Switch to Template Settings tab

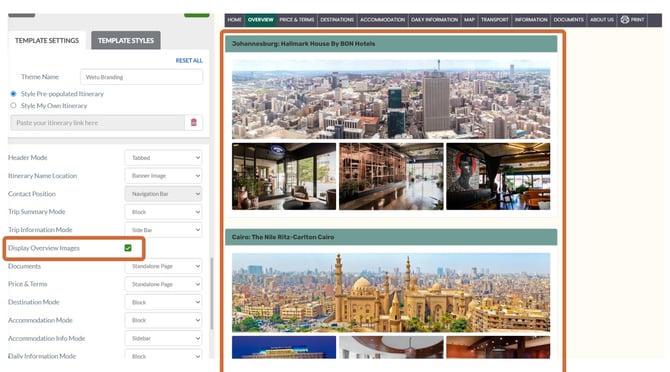pyautogui.click(x=47, y=41)
